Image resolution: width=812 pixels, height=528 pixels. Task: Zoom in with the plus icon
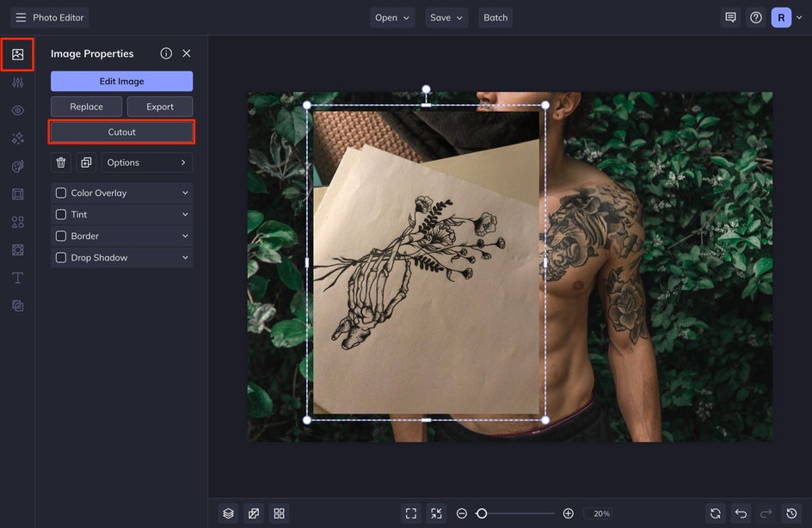[x=568, y=513]
